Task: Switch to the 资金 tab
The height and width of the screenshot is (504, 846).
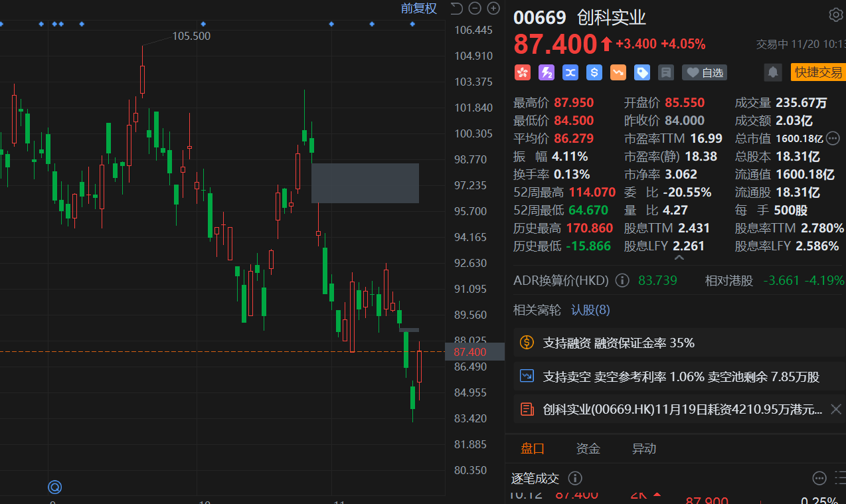Action: (588, 448)
